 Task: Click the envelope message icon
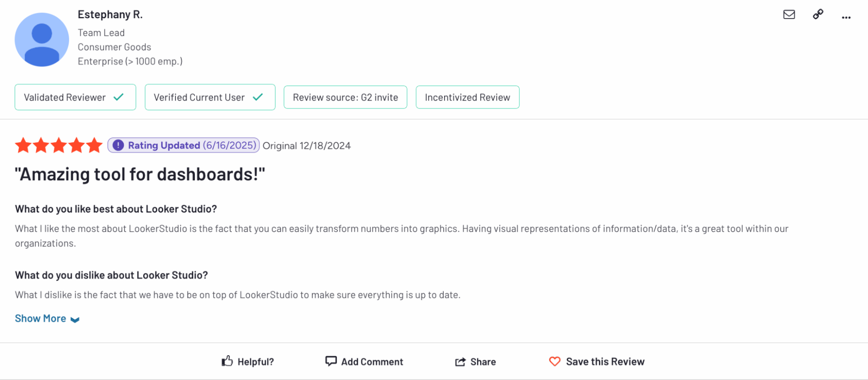point(789,15)
